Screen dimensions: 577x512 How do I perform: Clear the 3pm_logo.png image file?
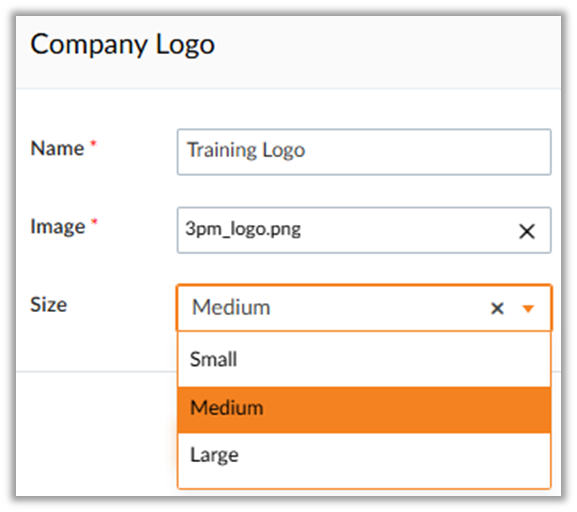(527, 232)
